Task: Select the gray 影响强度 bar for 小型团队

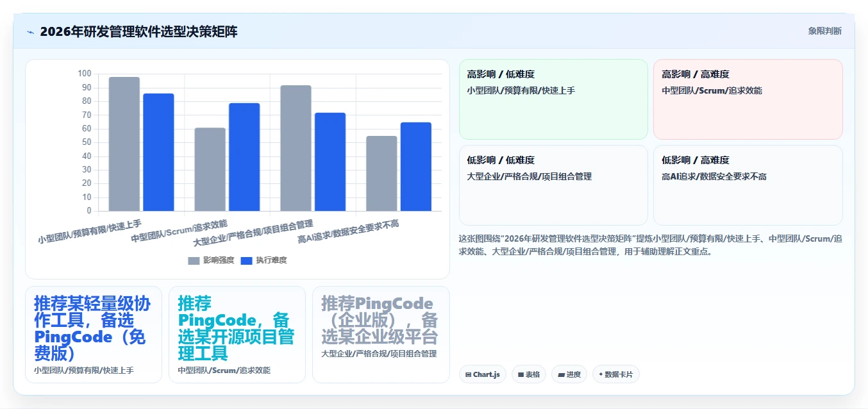Action: coord(124,144)
